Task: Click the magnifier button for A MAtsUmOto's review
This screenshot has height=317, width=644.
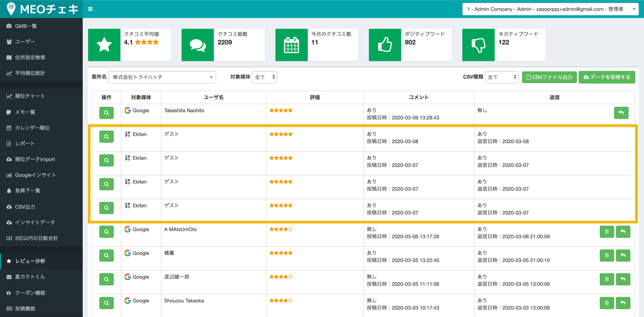Action: (x=106, y=232)
